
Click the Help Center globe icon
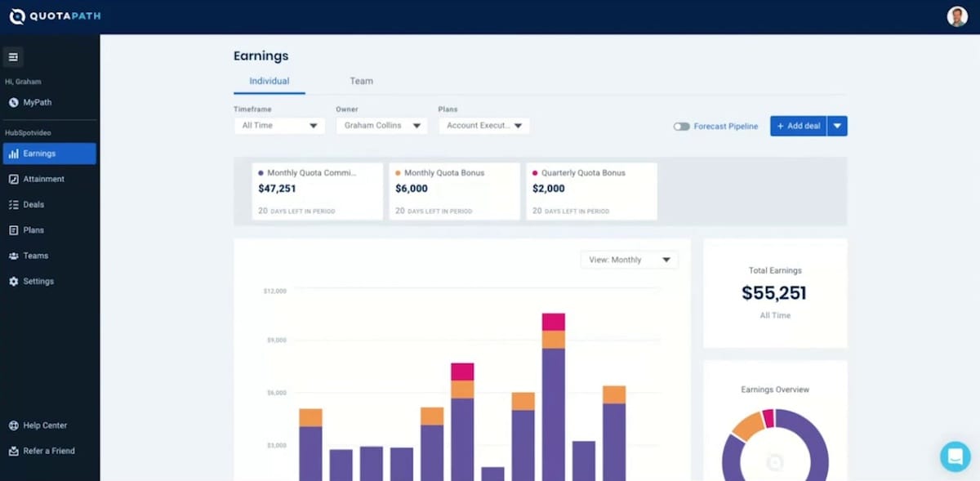point(14,425)
